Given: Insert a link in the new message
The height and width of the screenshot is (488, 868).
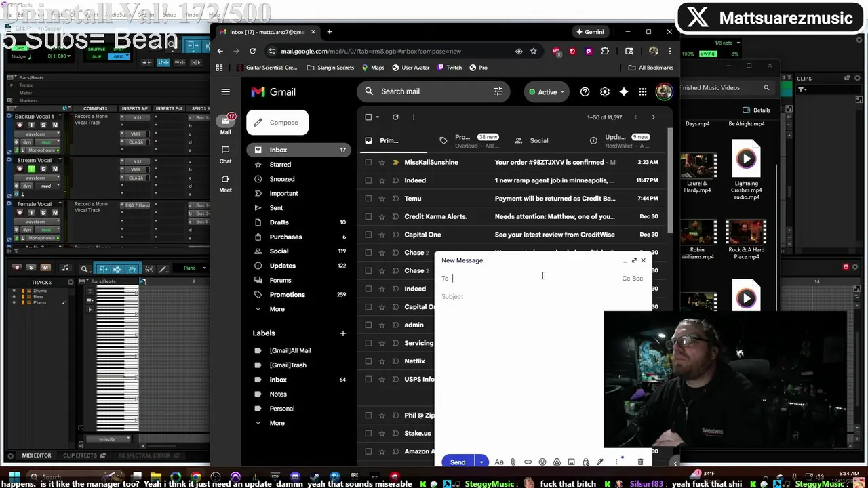Looking at the screenshot, I should coord(528,462).
